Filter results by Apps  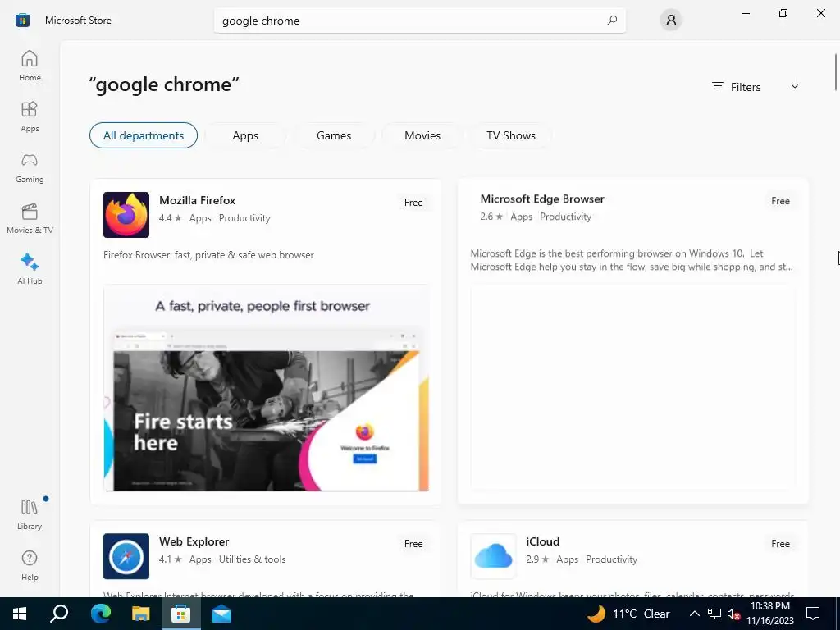pyautogui.click(x=245, y=135)
